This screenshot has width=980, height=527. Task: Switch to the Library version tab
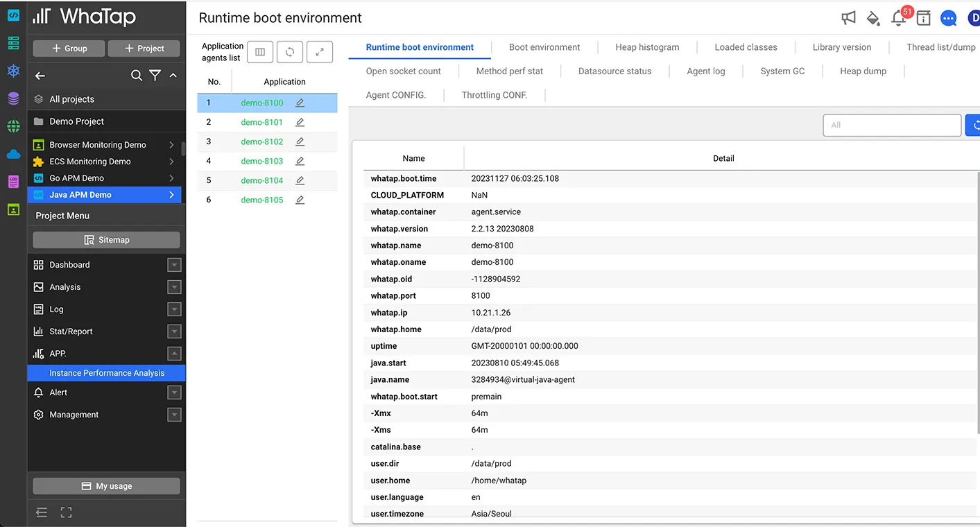841,47
